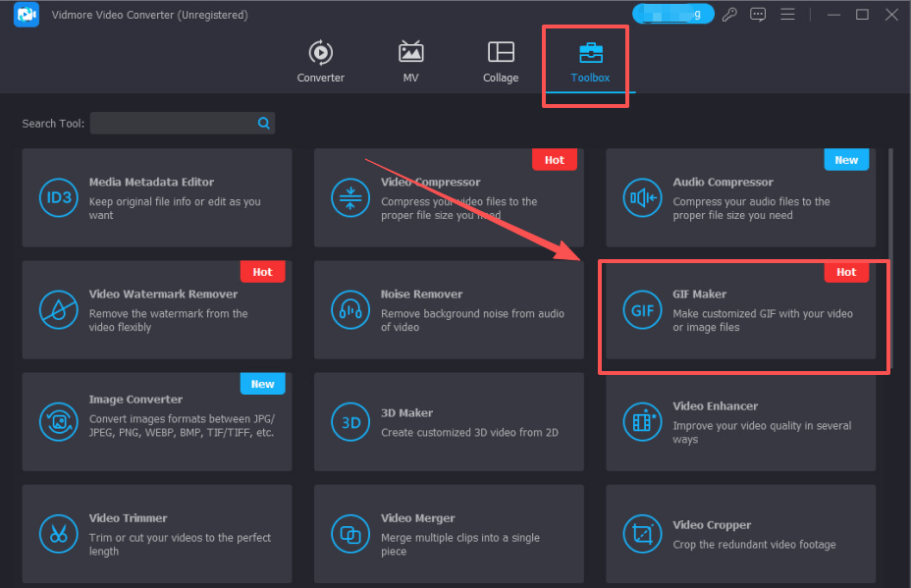Click the Image Converter icon

(x=59, y=422)
